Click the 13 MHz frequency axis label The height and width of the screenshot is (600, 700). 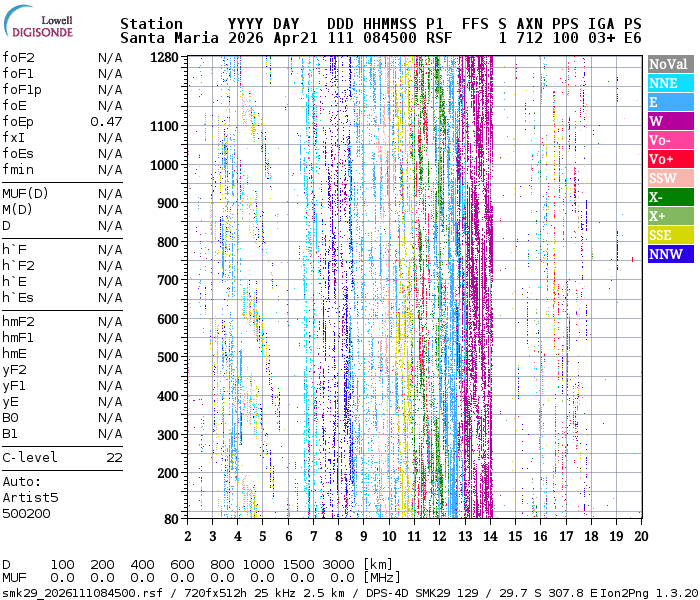point(465,536)
